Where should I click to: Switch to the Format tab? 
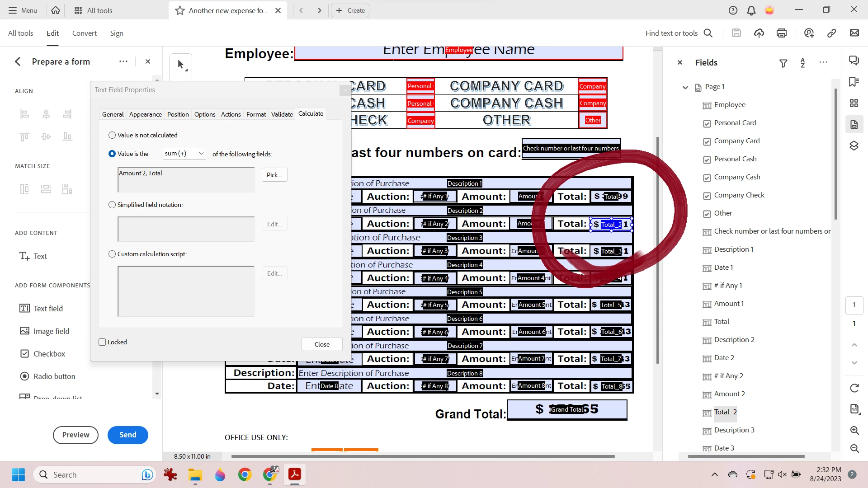click(256, 114)
